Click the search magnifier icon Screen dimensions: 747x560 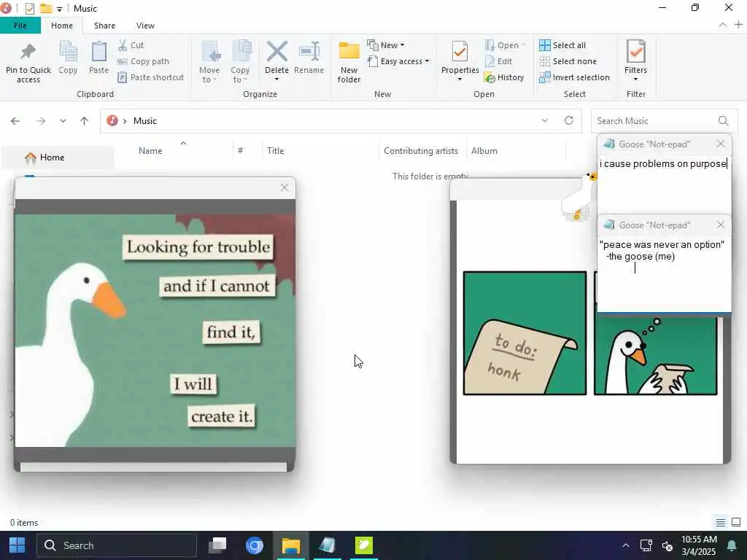pyautogui.click(x=723, y=121)
